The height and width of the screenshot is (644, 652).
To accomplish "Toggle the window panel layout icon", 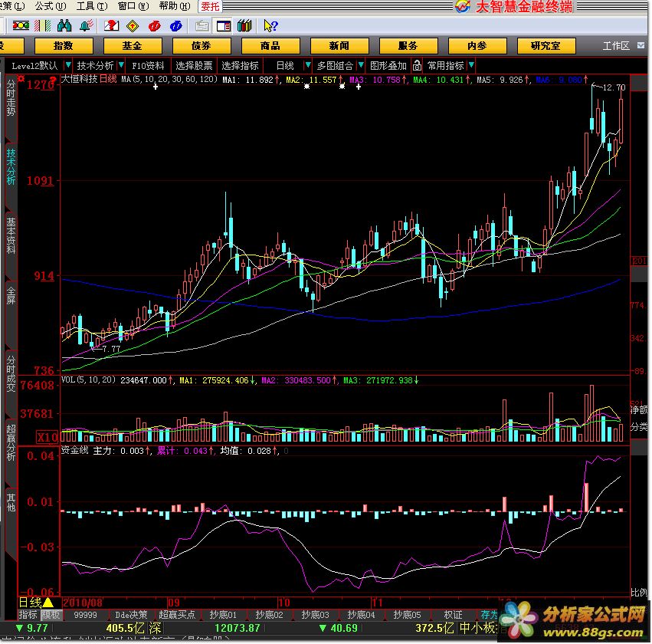I will click(223, 26).
